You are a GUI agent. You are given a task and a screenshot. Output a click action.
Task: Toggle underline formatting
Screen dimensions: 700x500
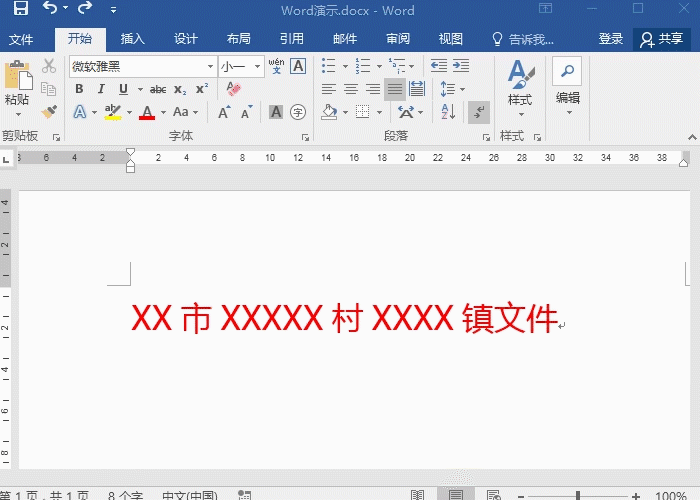[123, 89]
